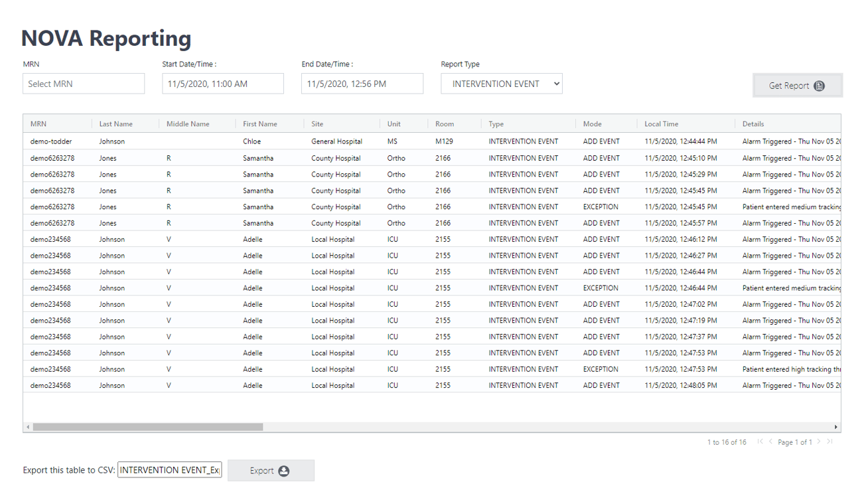Go to the last page icon
The width and height of the screenshot is (868, 498).
(x=830, y=442)
